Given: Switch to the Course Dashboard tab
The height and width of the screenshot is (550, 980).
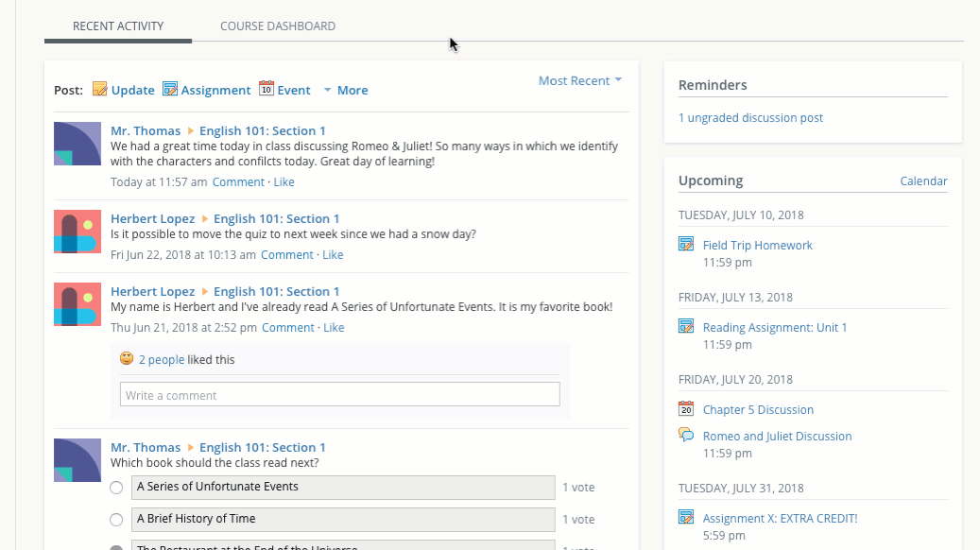Looking at the screenshot, I should pyautogui.click(x=278, y=26).
